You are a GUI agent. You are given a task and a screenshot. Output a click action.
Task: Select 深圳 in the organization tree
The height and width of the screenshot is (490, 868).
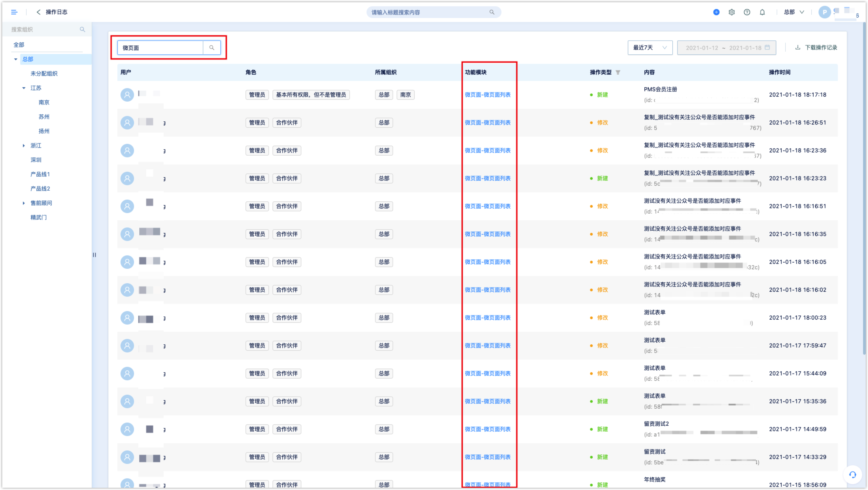36,160
